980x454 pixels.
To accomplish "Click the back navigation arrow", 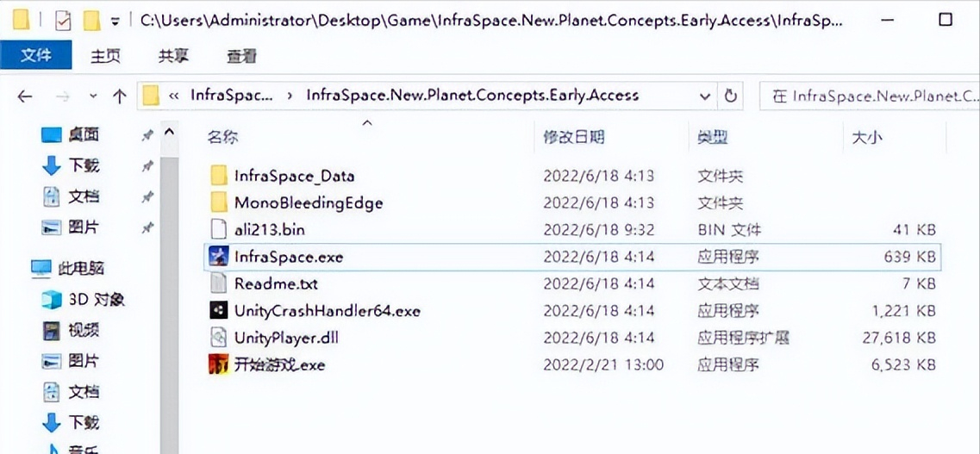I will coord(25,96).
